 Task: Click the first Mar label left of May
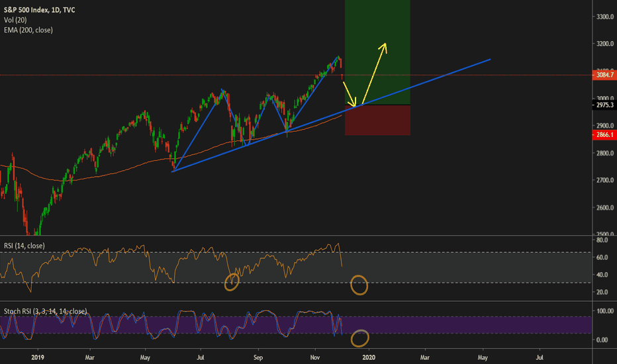90,357
